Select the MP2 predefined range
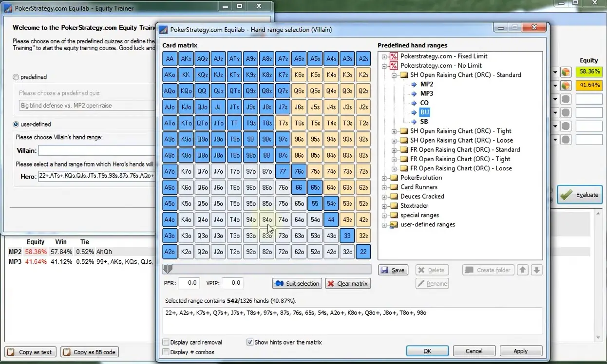Image resolution: width=607 pixels, height=364 pixels. pos(426,84)
